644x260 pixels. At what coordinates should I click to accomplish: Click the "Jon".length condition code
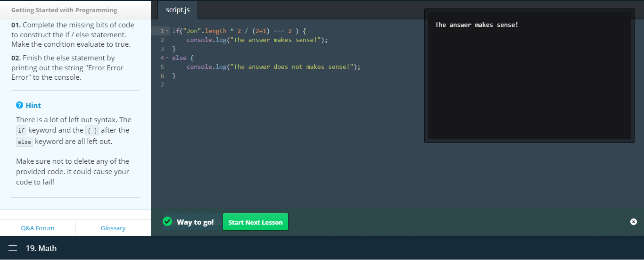(x=205, y=31)
